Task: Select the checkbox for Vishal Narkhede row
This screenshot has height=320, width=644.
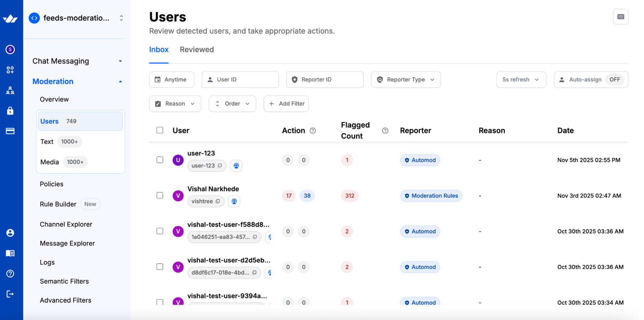Action: 160,195
